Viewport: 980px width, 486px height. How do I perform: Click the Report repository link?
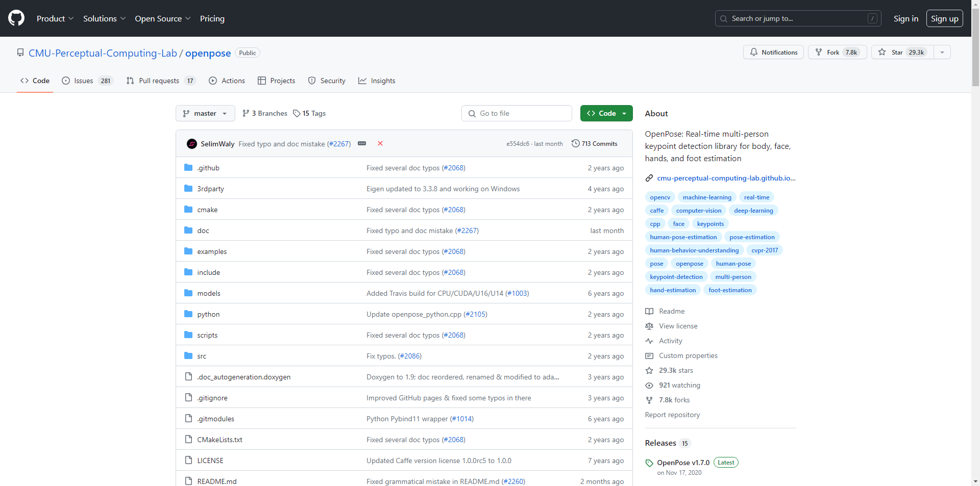point(672,415)
